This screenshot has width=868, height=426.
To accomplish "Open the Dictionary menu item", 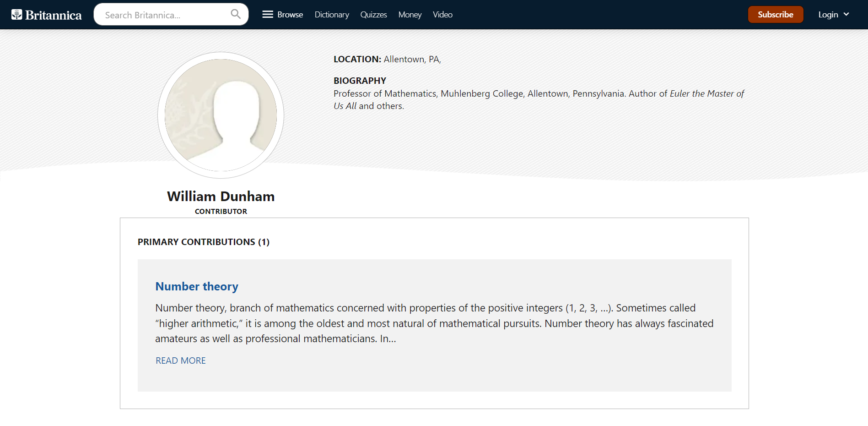I will click(332, 15).
